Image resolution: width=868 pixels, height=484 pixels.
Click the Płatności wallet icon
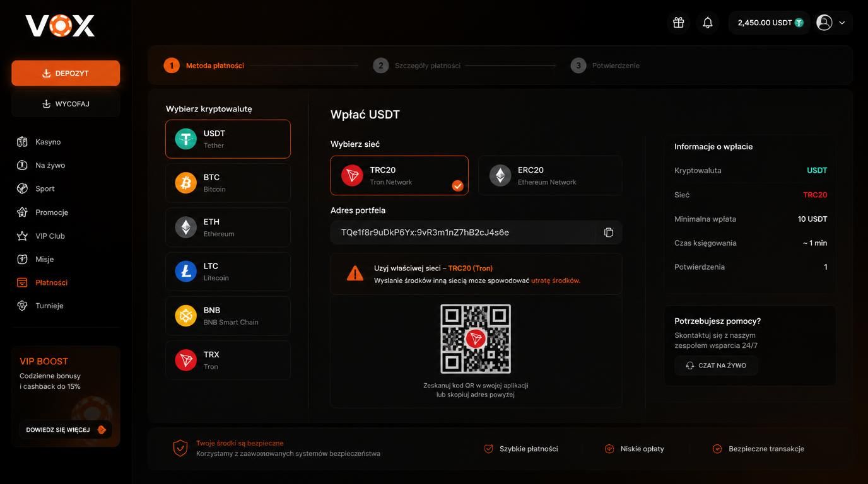click(23, 282)
